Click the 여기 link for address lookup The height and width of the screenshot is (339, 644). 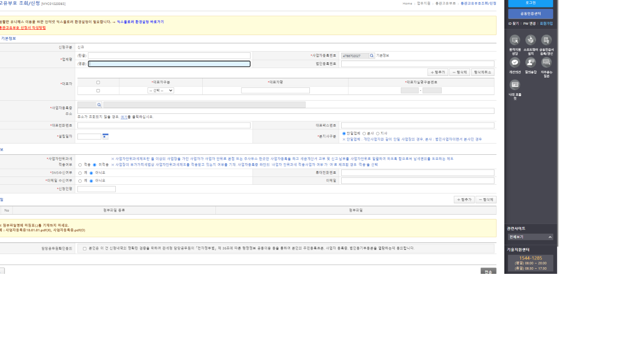tap(124, 117)
